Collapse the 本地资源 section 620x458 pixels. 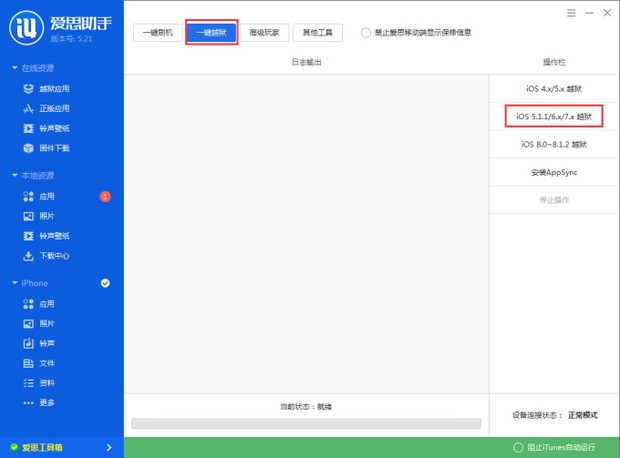(15, 175)
